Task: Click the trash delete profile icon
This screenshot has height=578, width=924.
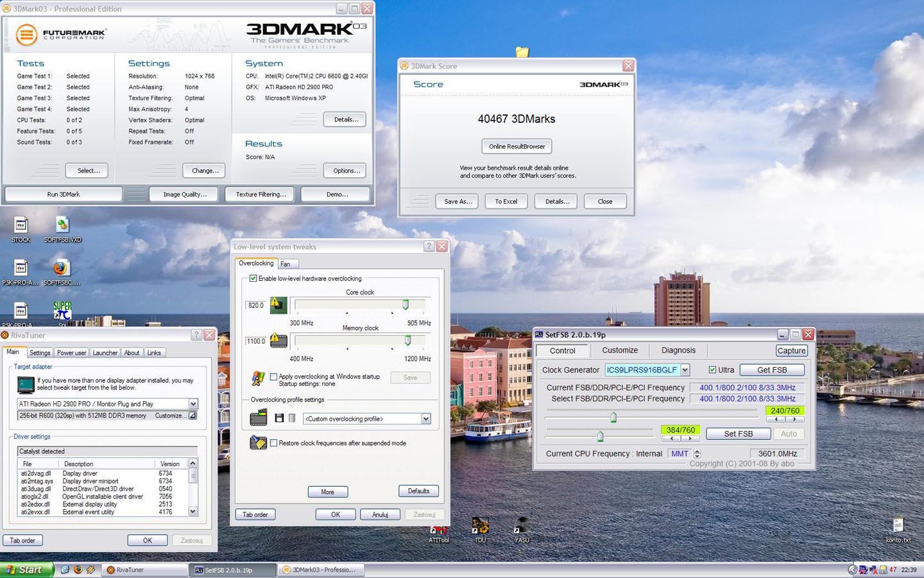Action: [292, 418]
